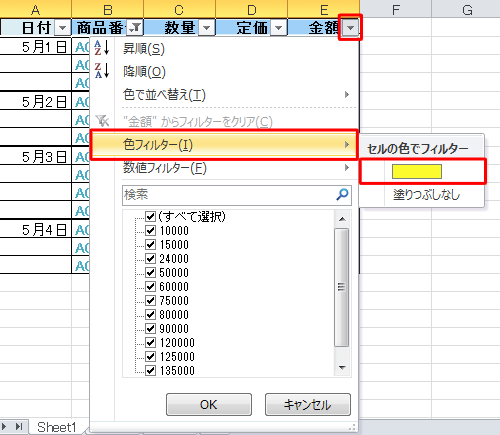Open 数値フィルター(F) submenu
Screen dimensions: 500x435
click(x=224, y=168)
